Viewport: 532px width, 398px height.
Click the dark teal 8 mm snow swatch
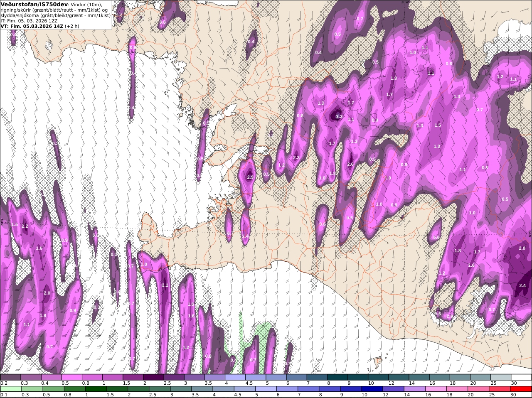[337, 377]
